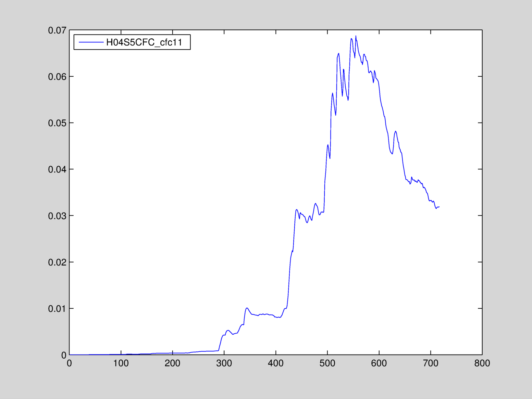Viewport: 532px width, 399px height.
Task: Click the H04S5CFC_cfc11 legend text
Action: 144,42
